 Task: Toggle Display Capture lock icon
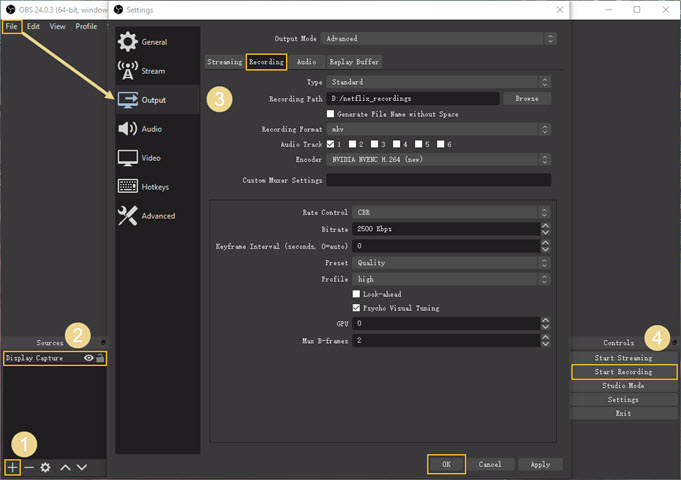(x=100, y=358)
